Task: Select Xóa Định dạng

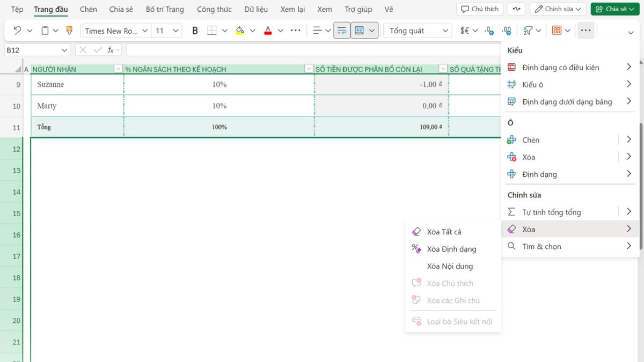Action: (453, 249)
